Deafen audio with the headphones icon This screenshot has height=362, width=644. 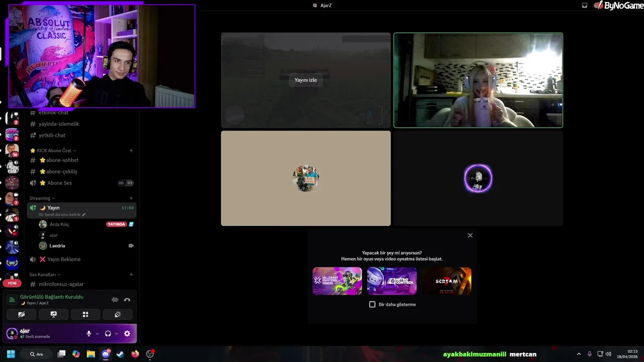pos(108,333)
